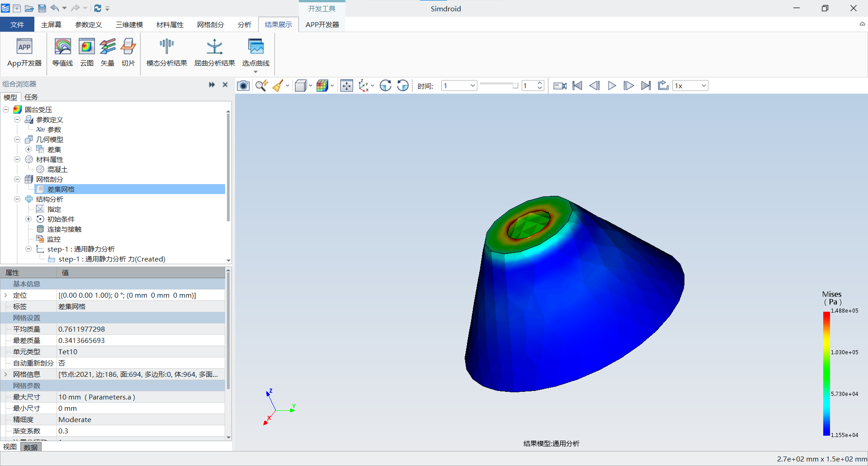Collapse the 结构分析 tree node
This screenshot has width=868, height=466.
pos(17,199)
